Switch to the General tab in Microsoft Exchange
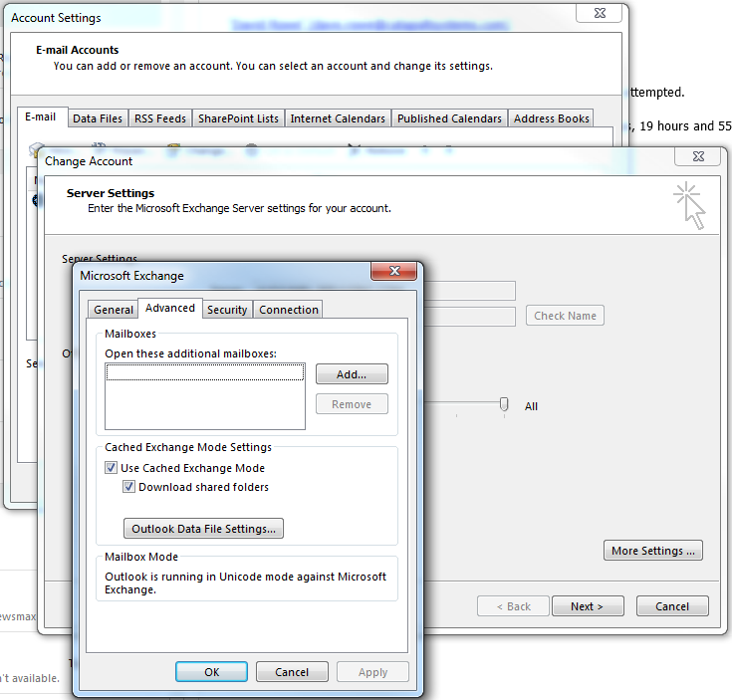Image resolution: width=732 pixels, height=700 pixels. [x=113, y=310]
